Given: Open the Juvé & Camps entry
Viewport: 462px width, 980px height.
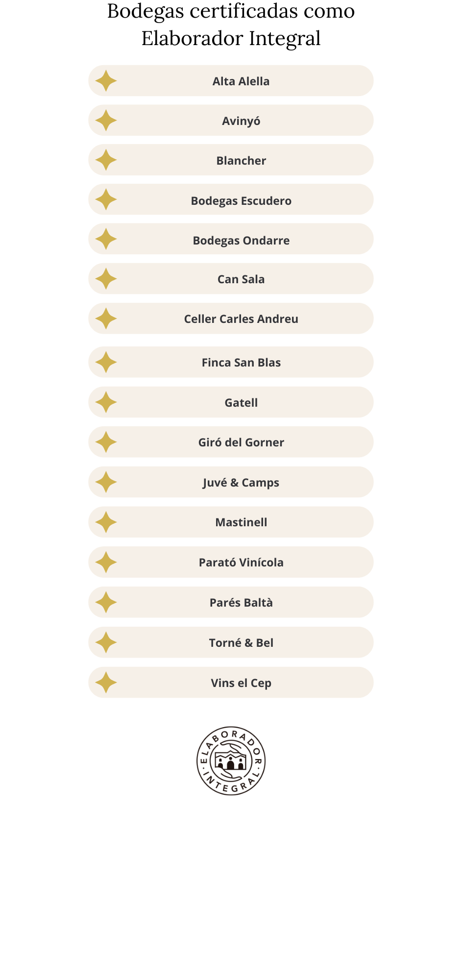Looking at the screenshot, I should click(x=231, y=482).
